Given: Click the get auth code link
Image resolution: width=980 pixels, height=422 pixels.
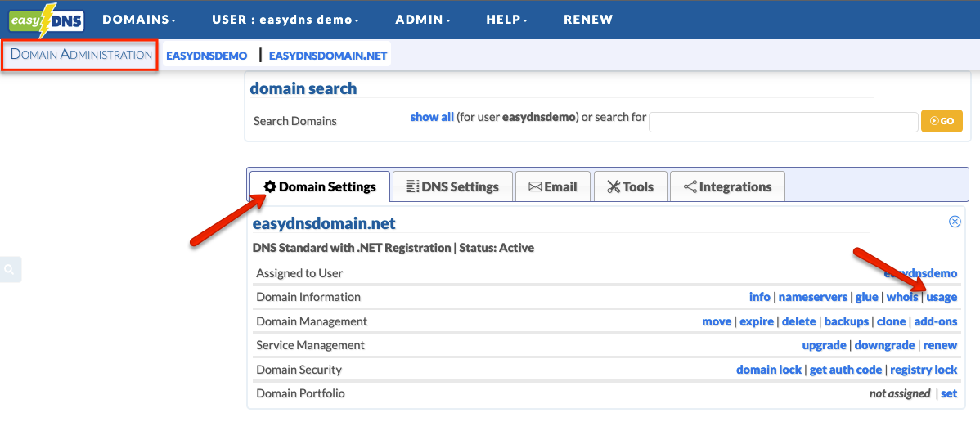Looking at the screenshot, I should click(x=846, y=370).
